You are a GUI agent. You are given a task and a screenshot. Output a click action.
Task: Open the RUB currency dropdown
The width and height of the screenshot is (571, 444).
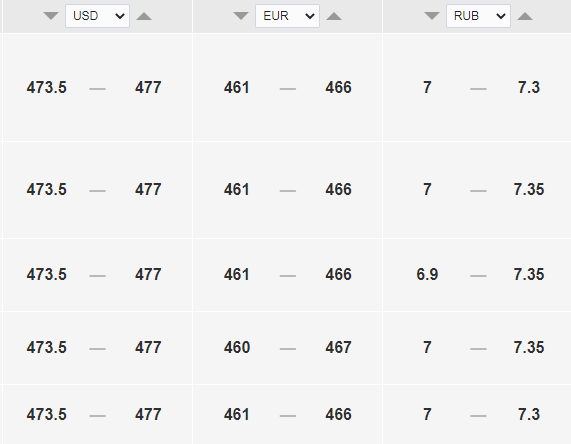(x=478, y=16)
